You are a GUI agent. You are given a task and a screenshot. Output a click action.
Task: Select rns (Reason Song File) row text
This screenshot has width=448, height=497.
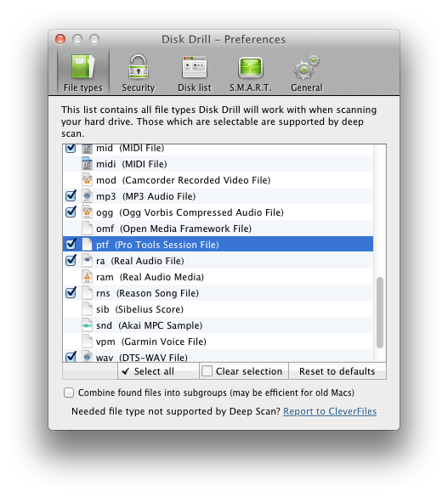tap(147, 293)
